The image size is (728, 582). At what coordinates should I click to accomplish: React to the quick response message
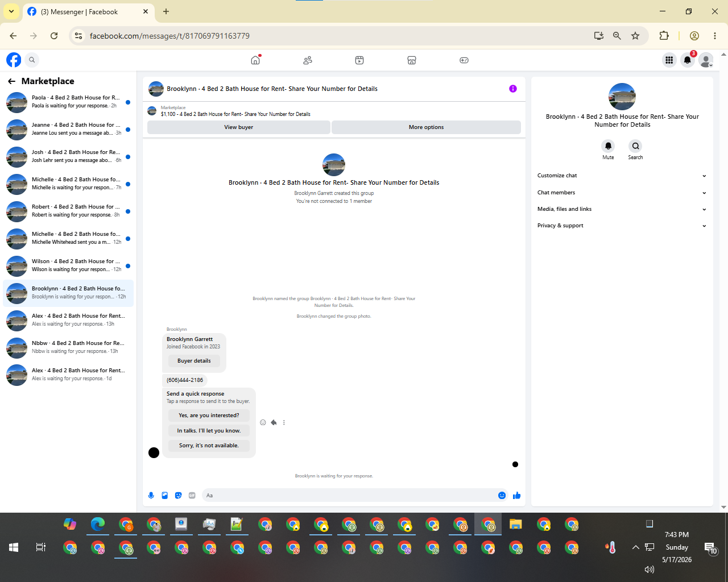[263, 422]
